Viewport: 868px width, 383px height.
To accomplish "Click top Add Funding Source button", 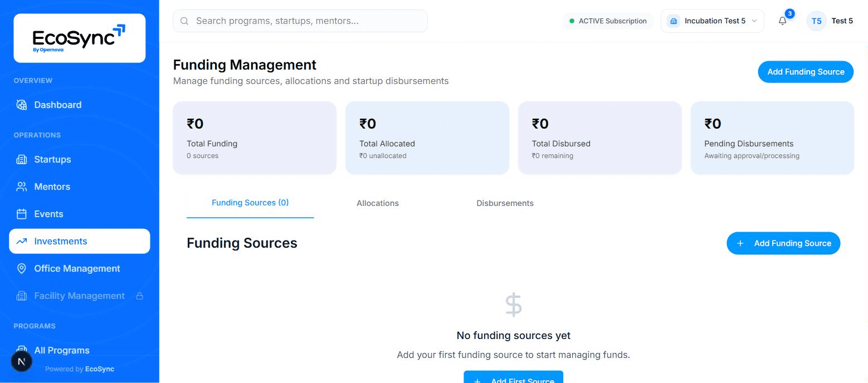I will 806,72.
